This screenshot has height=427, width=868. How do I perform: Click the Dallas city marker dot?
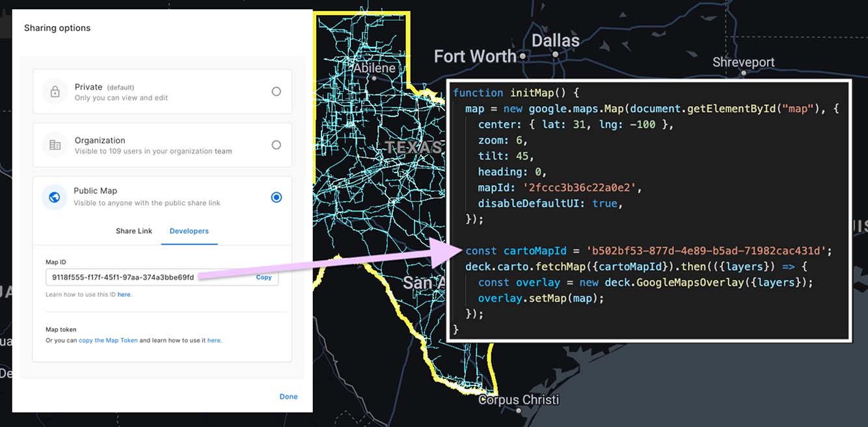point(555,55)
